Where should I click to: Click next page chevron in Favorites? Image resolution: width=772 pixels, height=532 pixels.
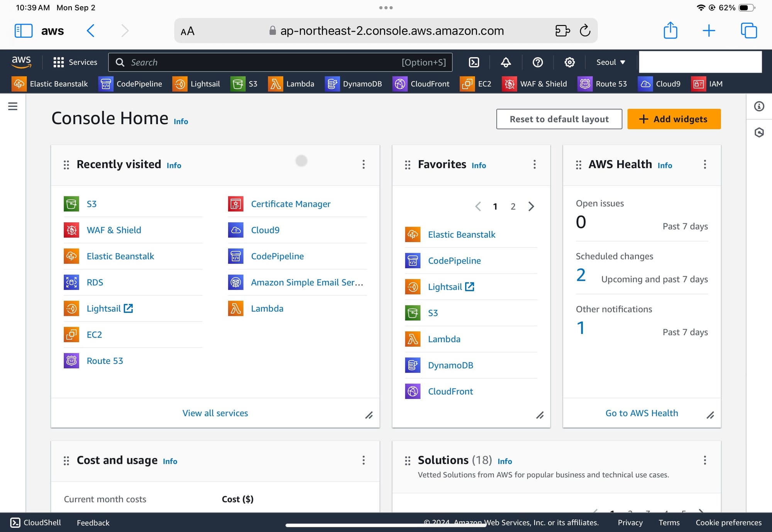[531, 206]
